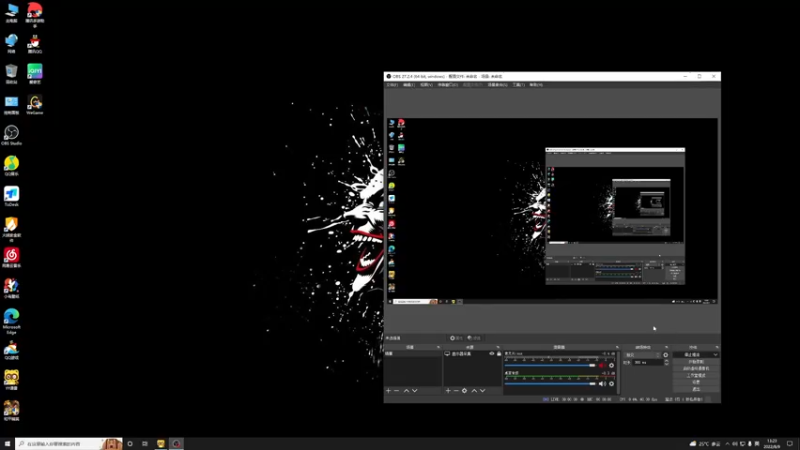Move the scene down in the Scenes list
This screenshot has height=450, width=800.
coord(414,391)
